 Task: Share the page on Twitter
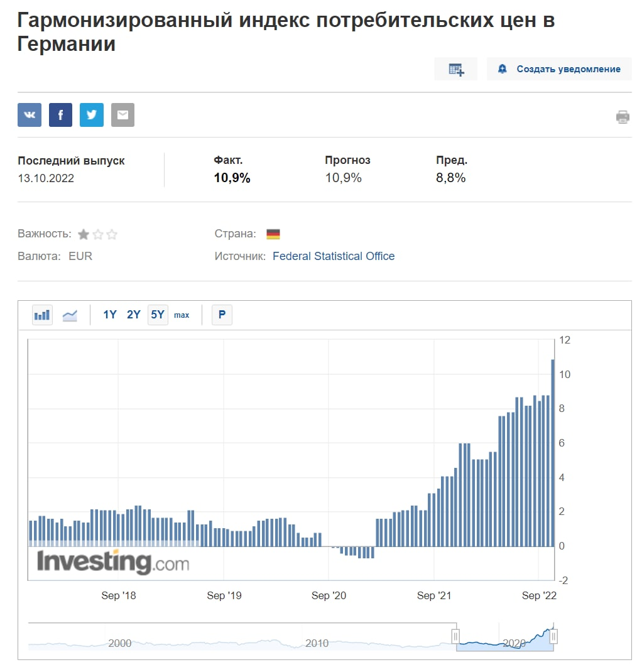click(92, 115)
